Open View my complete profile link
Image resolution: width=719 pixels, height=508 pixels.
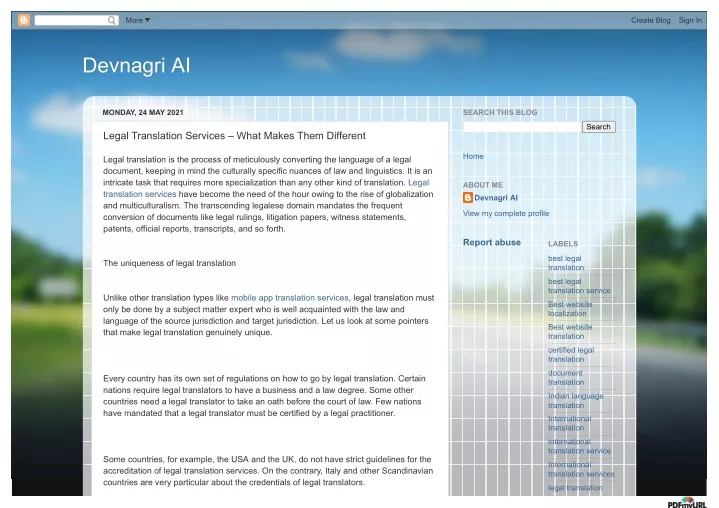pos(506,213)
